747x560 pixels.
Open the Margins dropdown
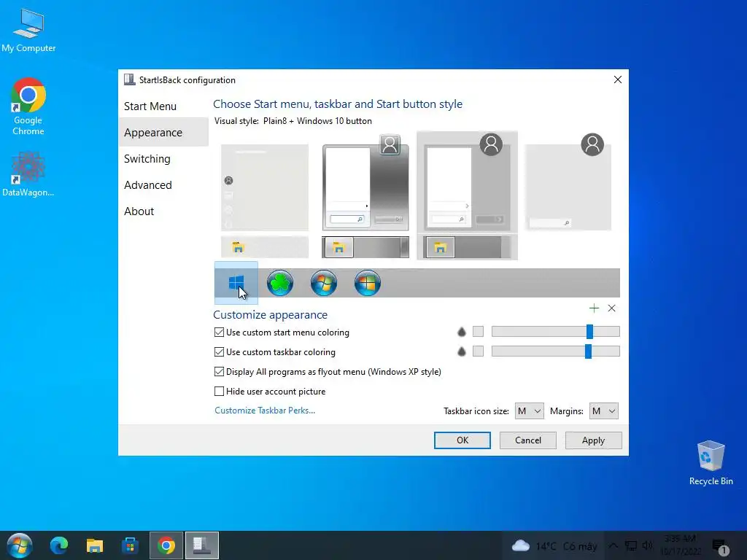603,411
